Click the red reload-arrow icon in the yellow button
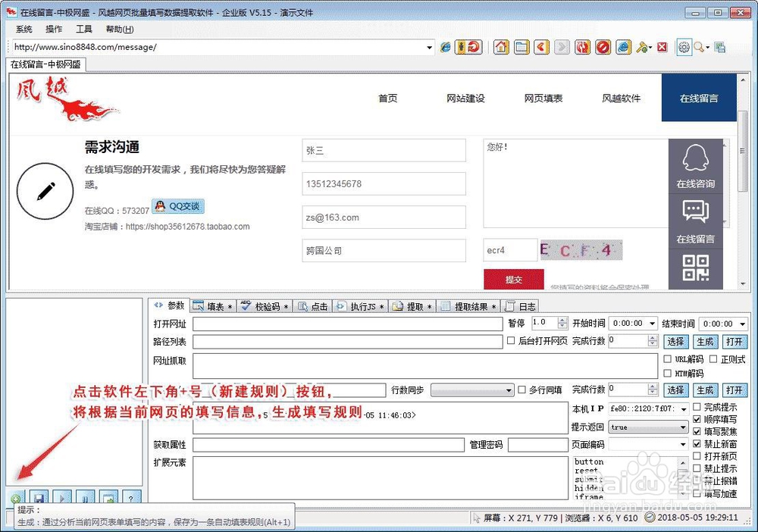Viewport: 758px width, 532px height. coord(475,47)
